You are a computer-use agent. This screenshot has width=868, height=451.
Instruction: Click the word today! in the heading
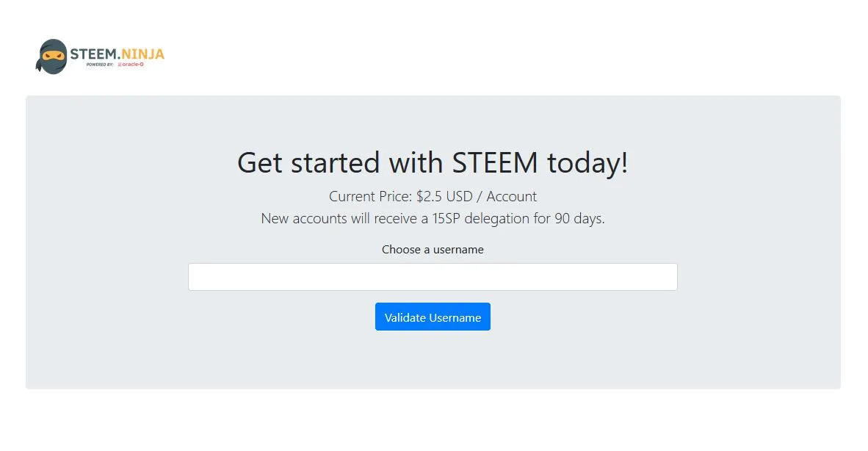point(587,162)
